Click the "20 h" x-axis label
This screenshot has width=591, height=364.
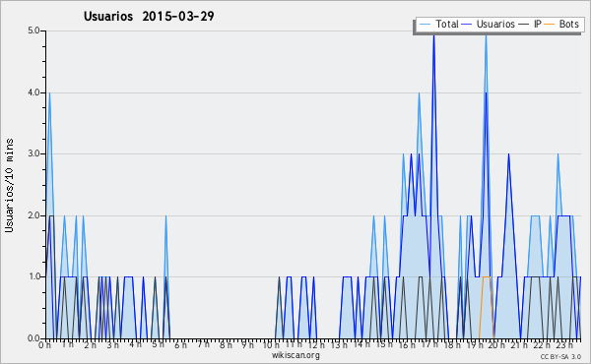497,345
